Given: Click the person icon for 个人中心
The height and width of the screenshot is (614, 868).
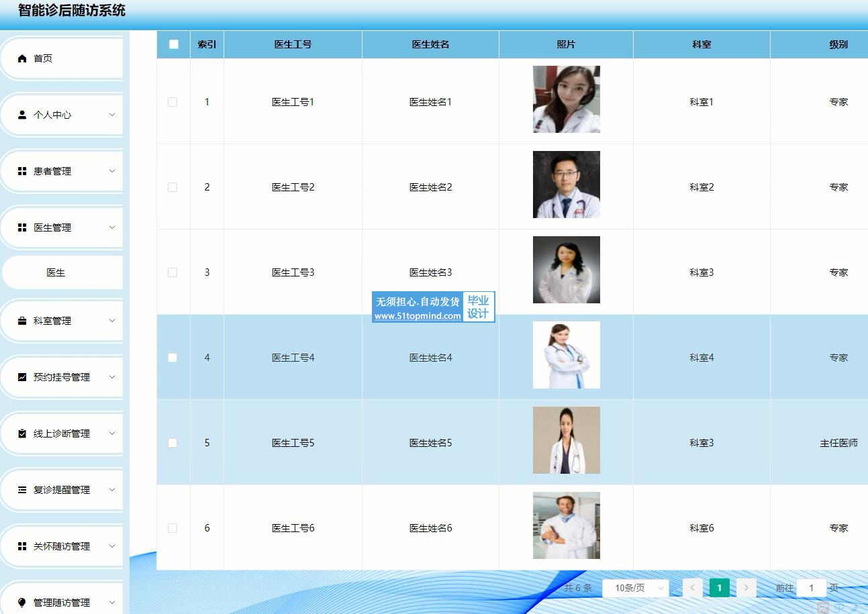Looking at the screenshot, I should (22, 115).
